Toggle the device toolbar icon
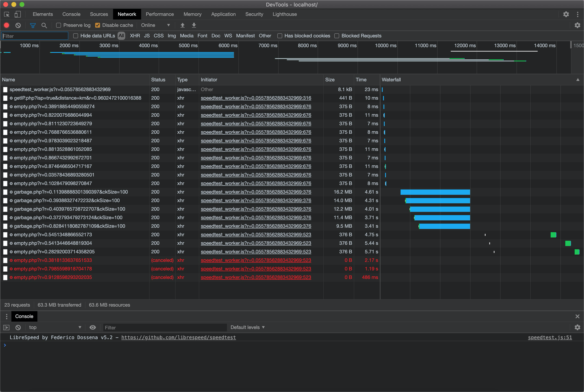Screen dimensions: 584x392 point(17,14)
